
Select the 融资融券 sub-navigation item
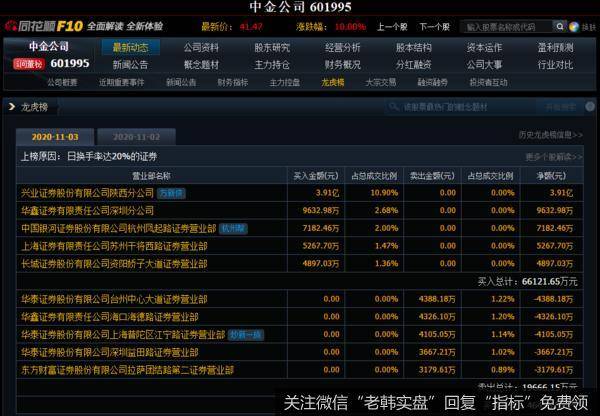pos(432,82)
